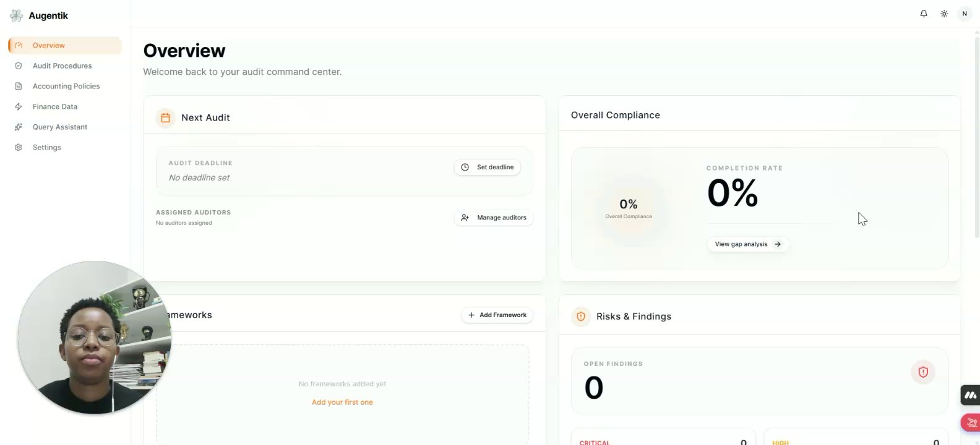Click the red floating widget icon
The image size is (980, 445).
[x=971, y=423]
